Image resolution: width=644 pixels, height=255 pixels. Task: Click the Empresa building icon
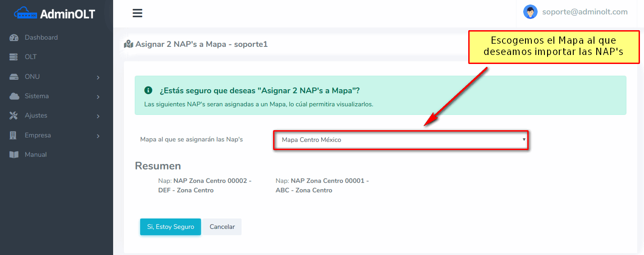pos(14,135)
